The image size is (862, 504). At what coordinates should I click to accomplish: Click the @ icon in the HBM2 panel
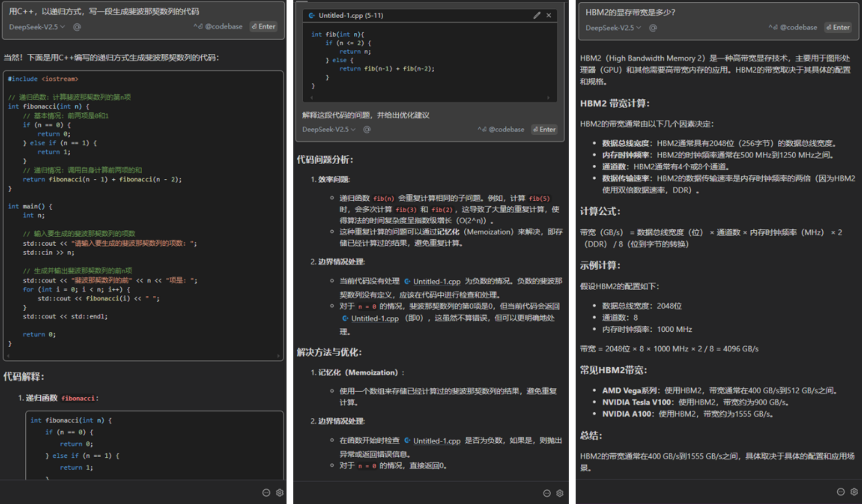click(653, 28)
